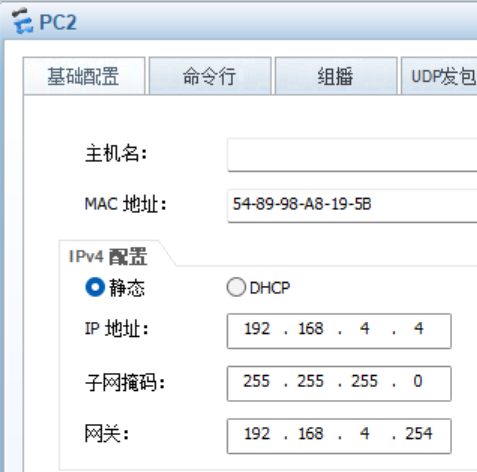Switch to the 基础配置 tab

tap(84, 76)
